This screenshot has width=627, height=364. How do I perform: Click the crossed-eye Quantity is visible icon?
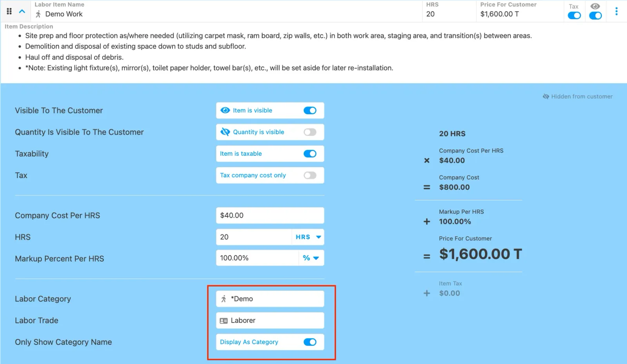pyautogui.click(x=225, y=132)
